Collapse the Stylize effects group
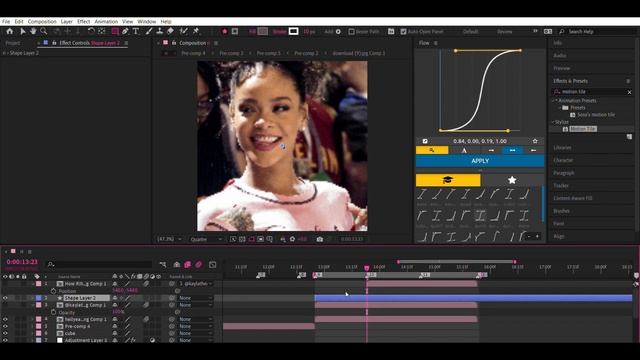The image size is (640, 360). 554,122
